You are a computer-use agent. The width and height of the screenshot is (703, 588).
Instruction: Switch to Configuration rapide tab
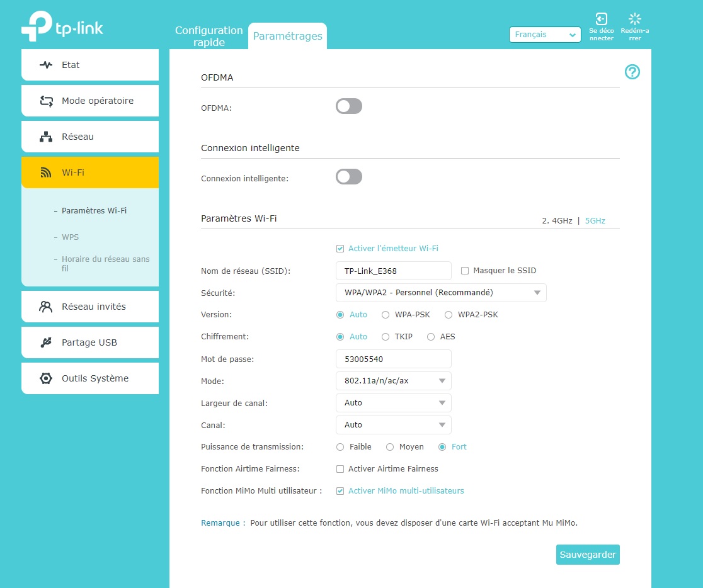(x=209, y=36)
